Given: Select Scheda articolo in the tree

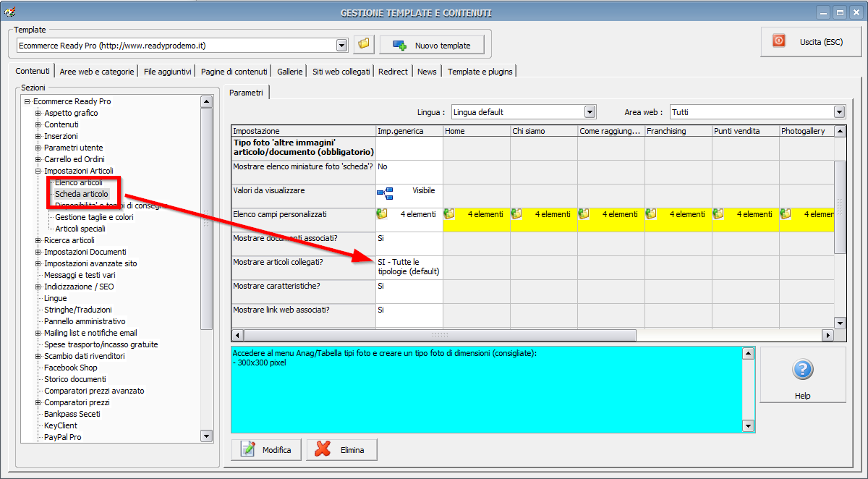Looking at the screenshot, I should point(82,194).
